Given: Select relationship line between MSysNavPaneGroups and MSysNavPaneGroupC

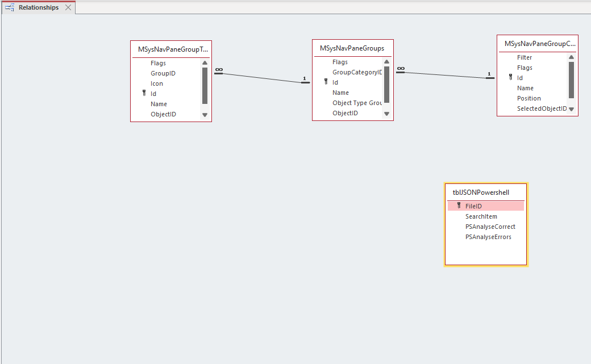Looking at the screenshot, I should (x=446, y=75).
